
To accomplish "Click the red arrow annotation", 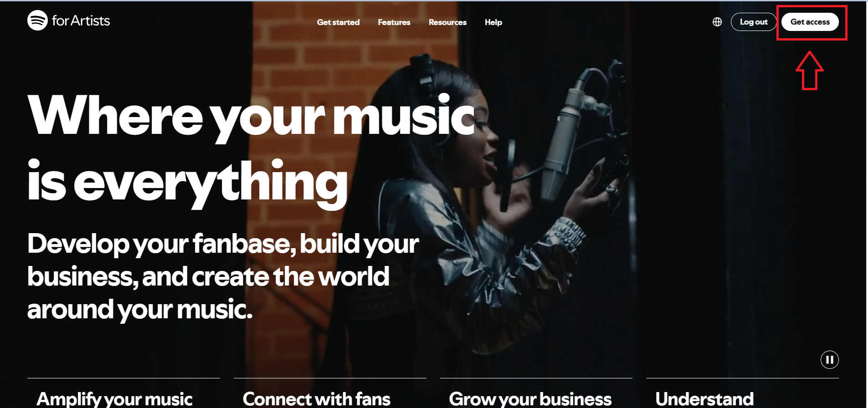I will click(x=810, y=70).
